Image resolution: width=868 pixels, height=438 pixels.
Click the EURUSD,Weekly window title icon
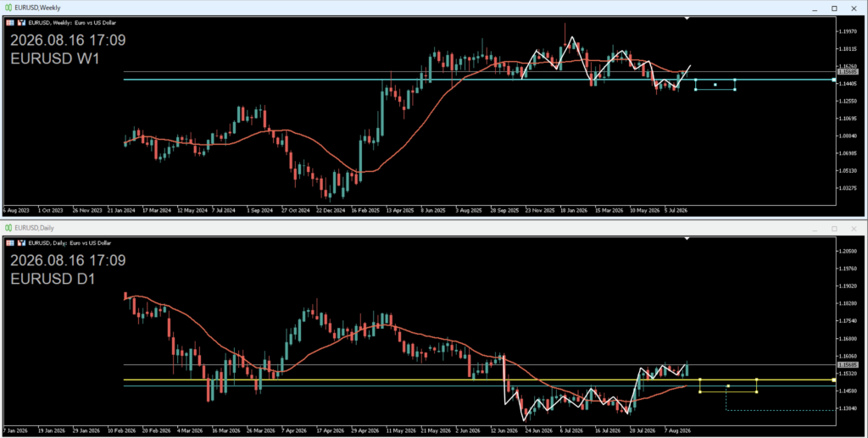[x=8, y=8]
